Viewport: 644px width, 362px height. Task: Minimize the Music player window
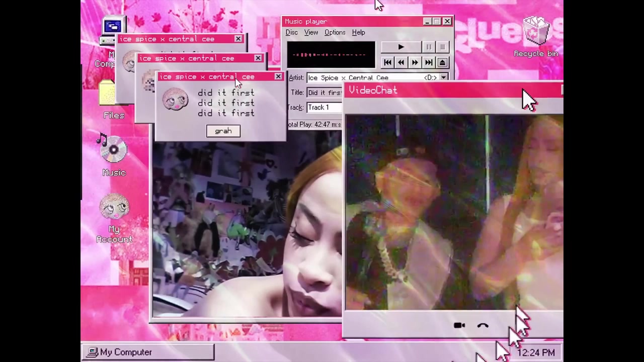point(427,22)
